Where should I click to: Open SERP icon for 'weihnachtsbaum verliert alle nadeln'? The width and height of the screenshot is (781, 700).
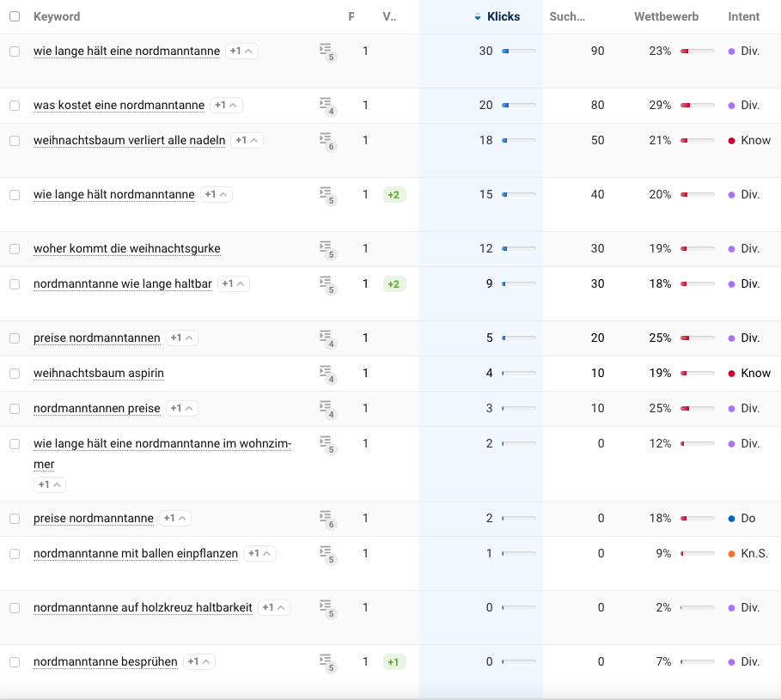coord(326,141)
